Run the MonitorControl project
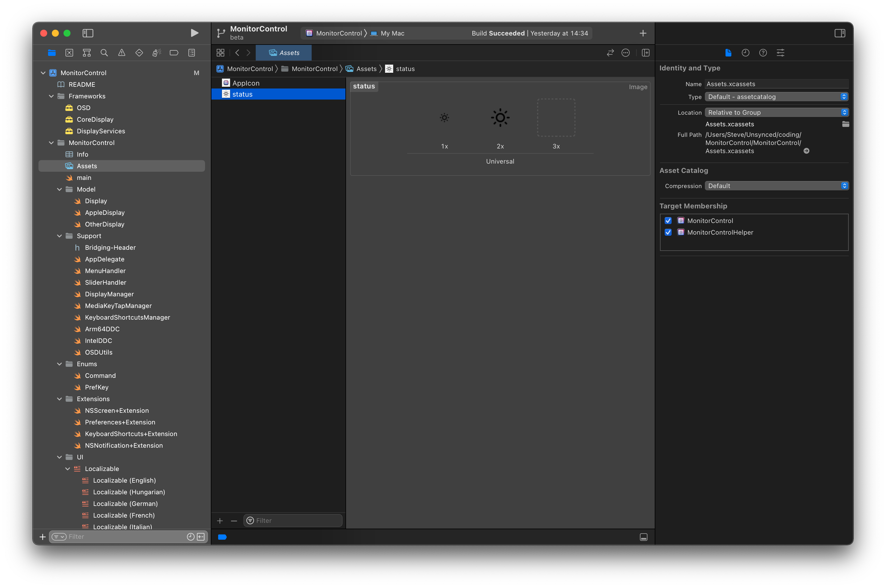Screen dimensions: 886x588 click(x=194, y=33)
